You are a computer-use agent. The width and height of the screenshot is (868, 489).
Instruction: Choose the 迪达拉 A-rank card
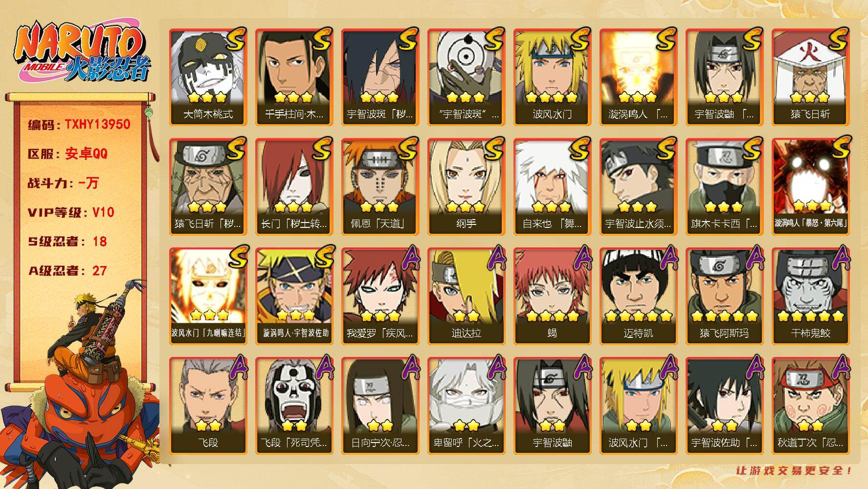click(466, 296)
